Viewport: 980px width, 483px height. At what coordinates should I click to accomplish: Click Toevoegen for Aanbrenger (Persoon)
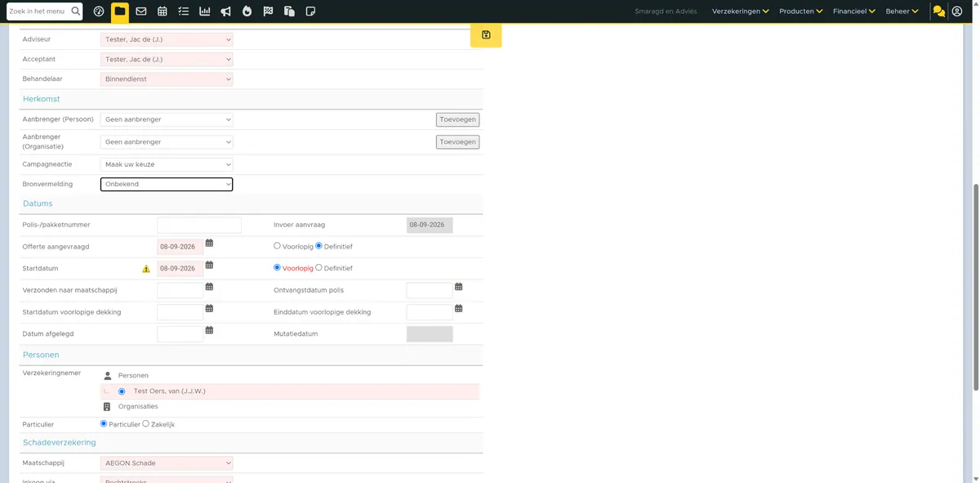(457, 119)
